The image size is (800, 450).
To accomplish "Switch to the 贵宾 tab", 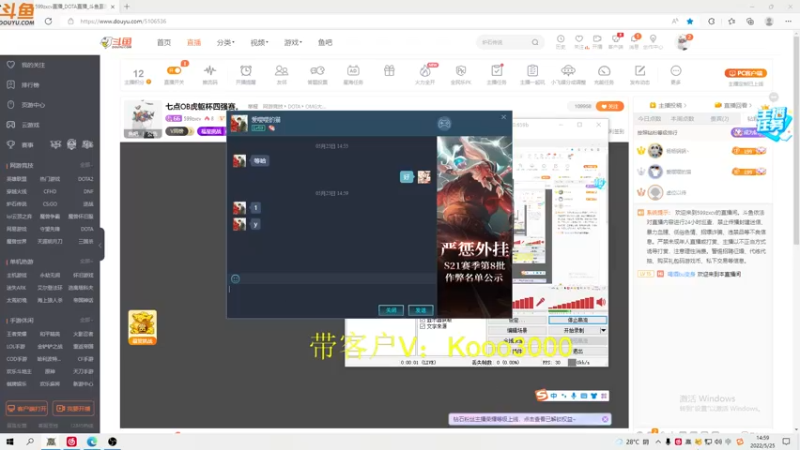I will 719,118.
